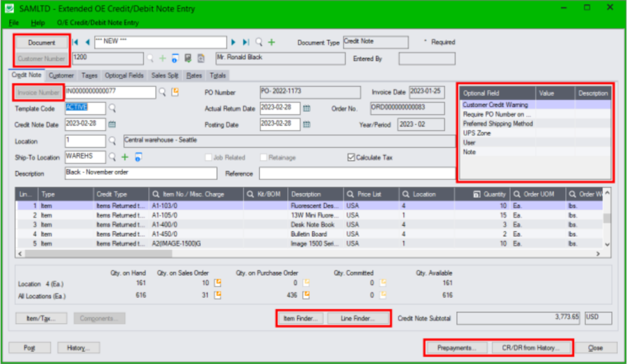Click the Item/Tax button
627x364 pixels.
[41, 319]
